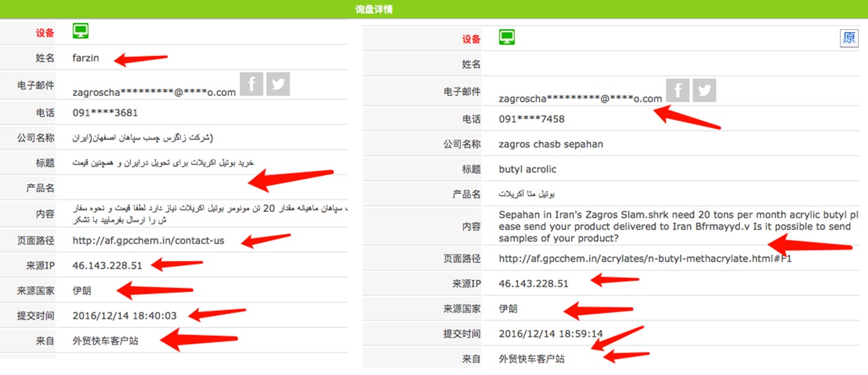Click the Twitter icon in the left panel
Image resolution: width=868 pixels, height=375 pixels.
(x=278, y=85)
